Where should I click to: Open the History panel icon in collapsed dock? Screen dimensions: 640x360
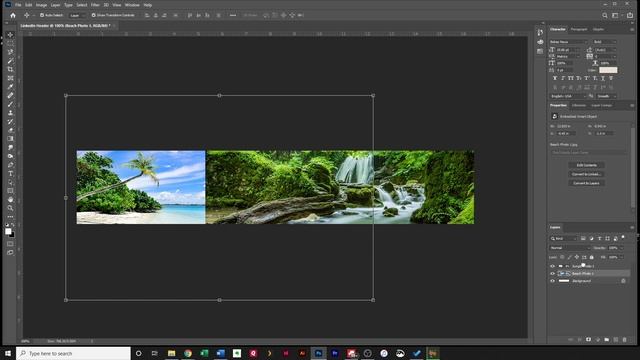click(540, 32)
